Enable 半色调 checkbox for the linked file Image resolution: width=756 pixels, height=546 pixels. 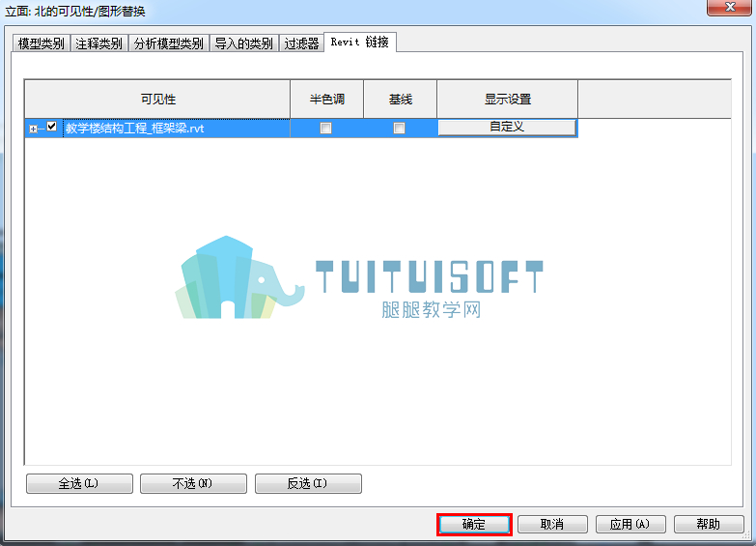coord(326,128)
